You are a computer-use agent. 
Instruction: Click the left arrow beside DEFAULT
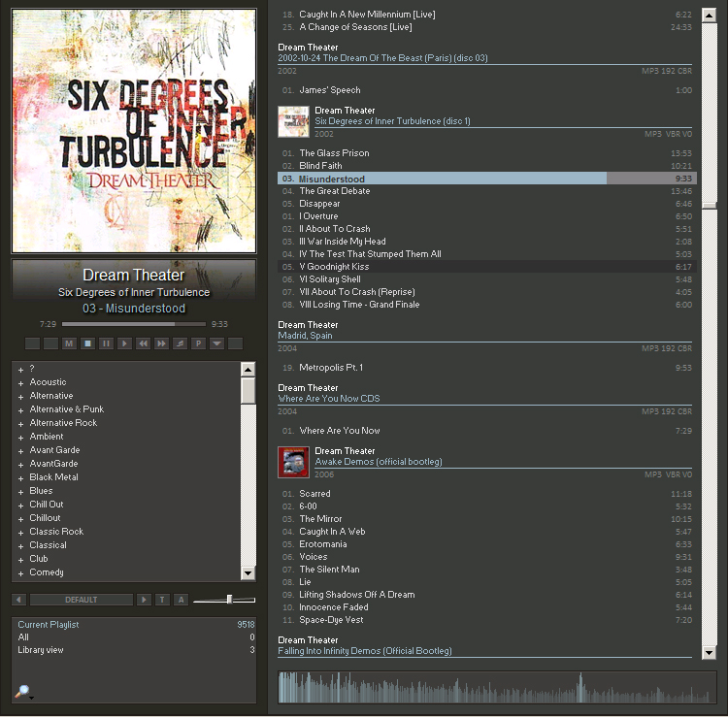[x=19, y=600]
